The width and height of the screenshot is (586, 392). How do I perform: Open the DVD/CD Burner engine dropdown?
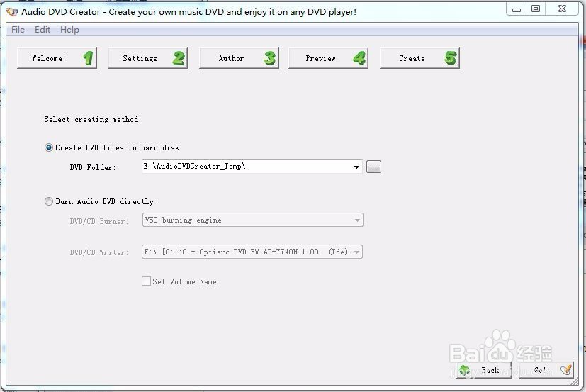pyautogui.click(x=253, y=220)
